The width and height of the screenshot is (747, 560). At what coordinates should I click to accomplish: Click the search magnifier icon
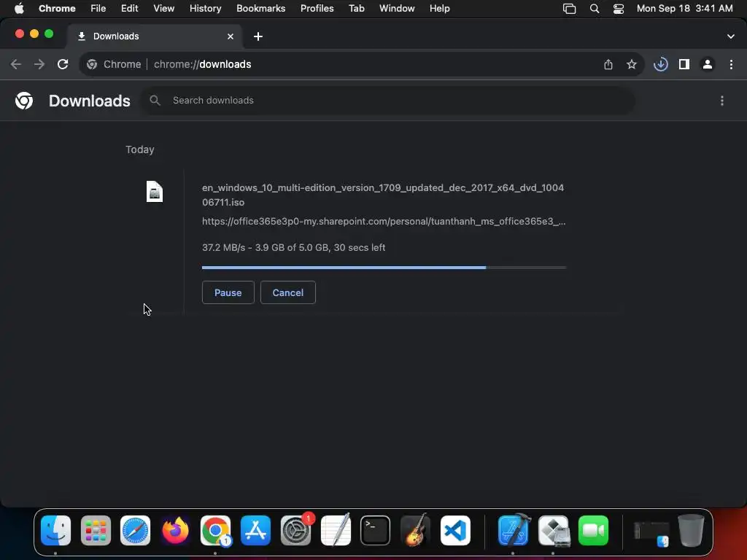click(155, 101)
